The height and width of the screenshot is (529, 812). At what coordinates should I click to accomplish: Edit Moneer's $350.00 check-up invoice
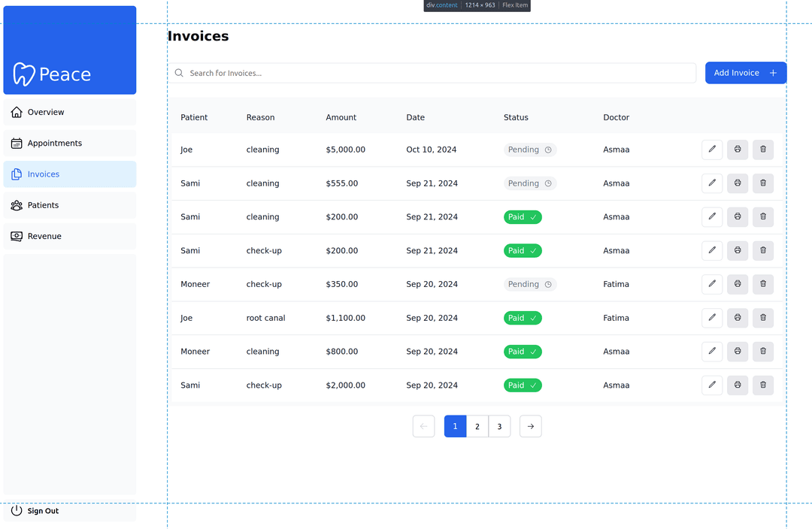tap(711, 284)
